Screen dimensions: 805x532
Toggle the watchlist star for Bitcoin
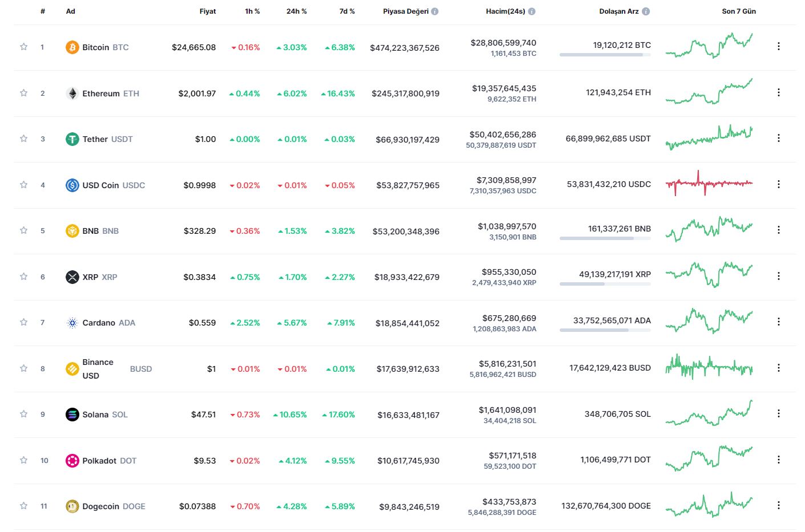point(24,47)
